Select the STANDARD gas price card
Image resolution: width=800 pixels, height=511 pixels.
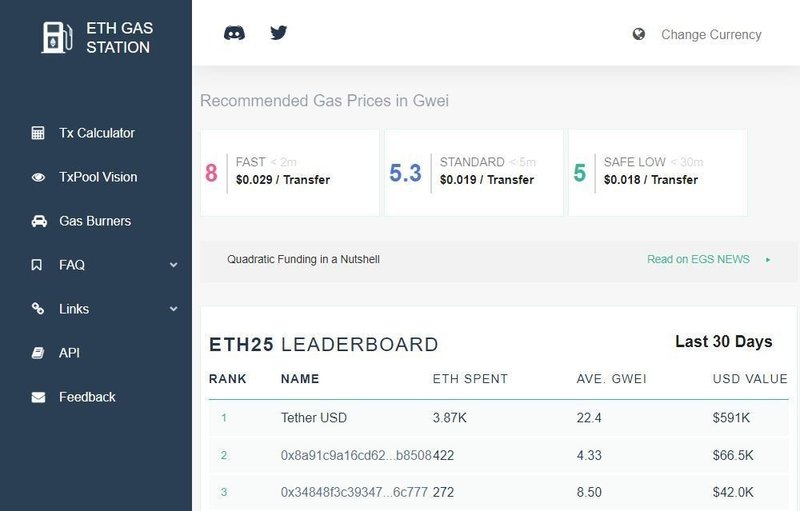(474, 172)
